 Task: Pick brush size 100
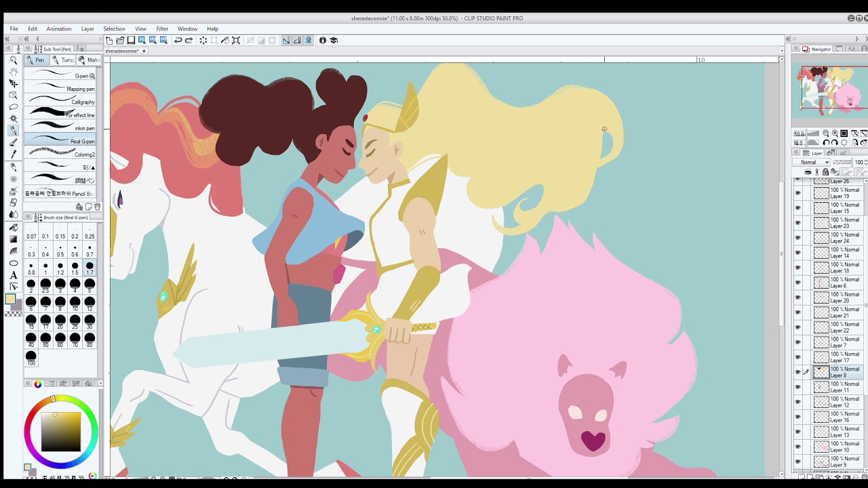[x=31, y=358]
